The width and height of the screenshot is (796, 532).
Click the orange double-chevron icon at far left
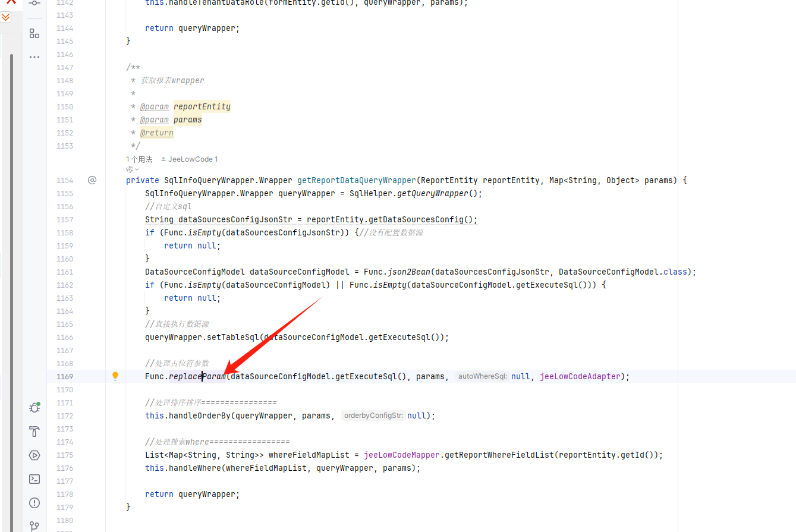click(x=5, y=17)
